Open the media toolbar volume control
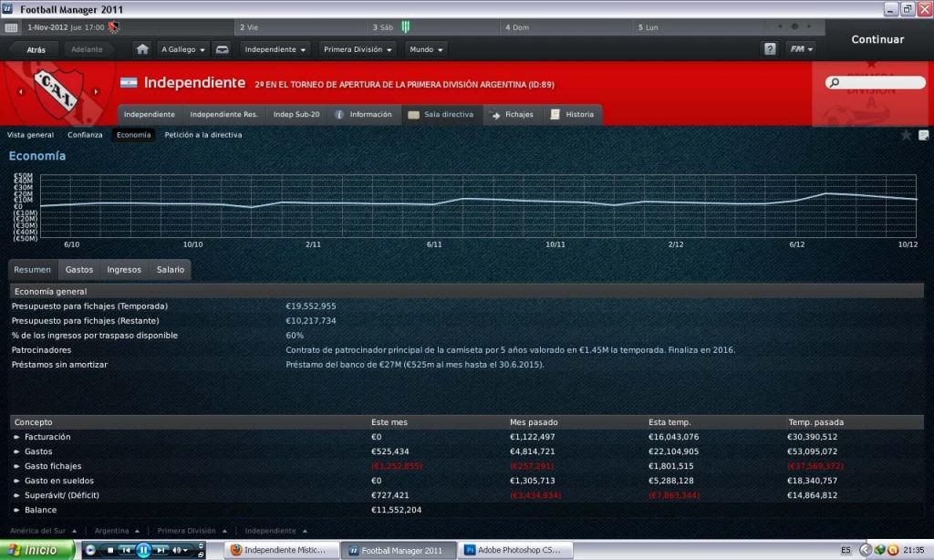Viewport: 934px width, 560px height. pyautogui.click(x=180, y=550)
